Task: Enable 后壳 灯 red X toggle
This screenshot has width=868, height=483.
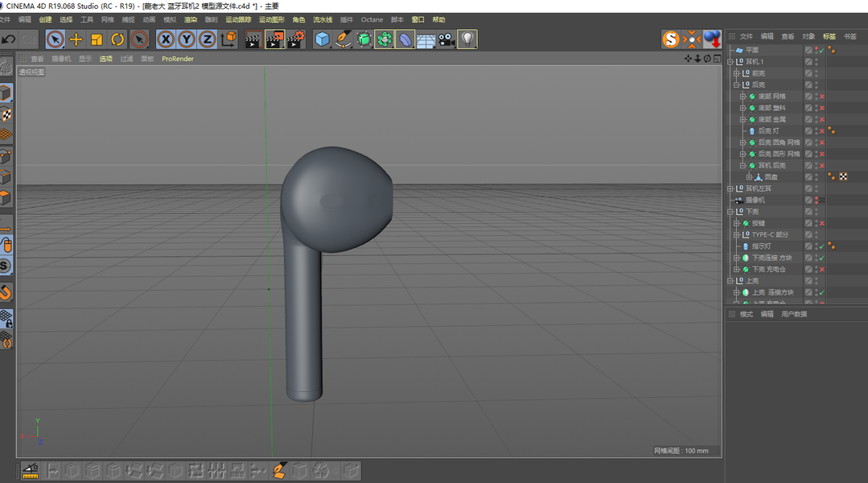Action: click(822, 130)
